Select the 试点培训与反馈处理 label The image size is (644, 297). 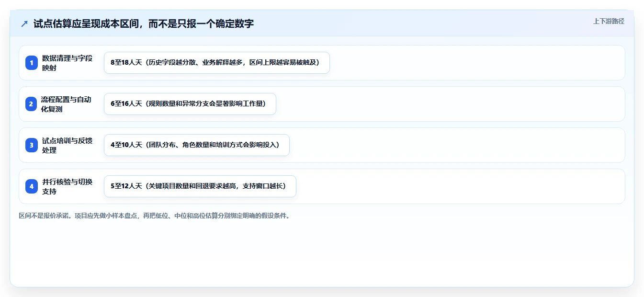(67, 145)
